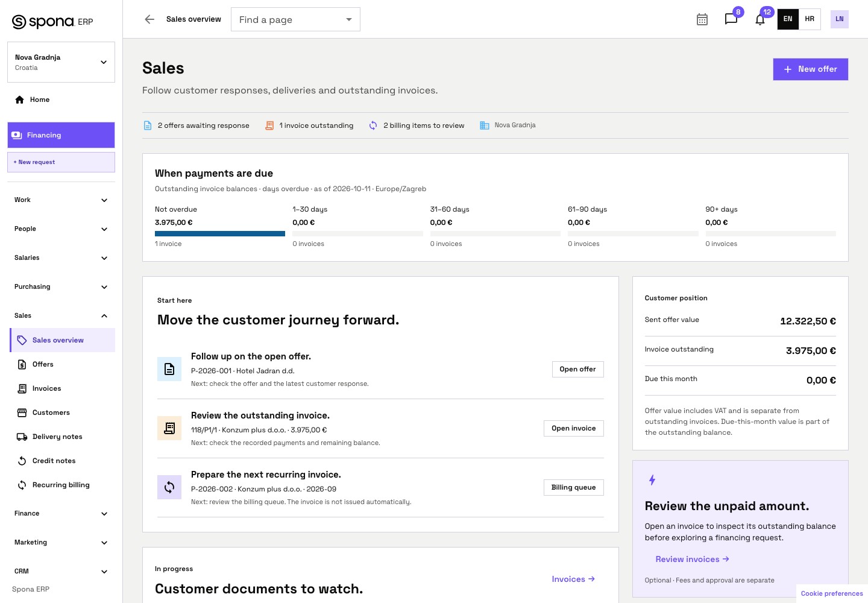Go back using the arrow icon

[149, 19]
